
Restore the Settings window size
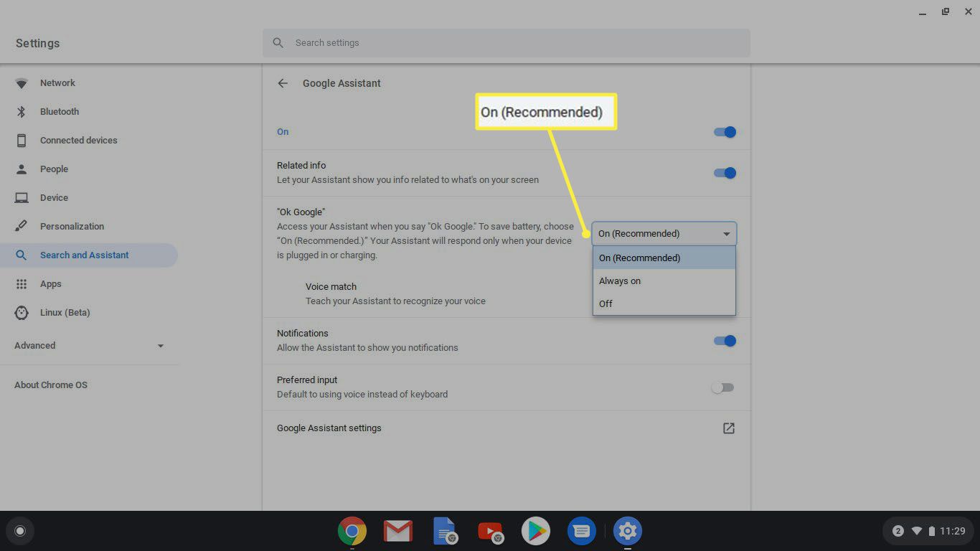(x=946, y=11)
